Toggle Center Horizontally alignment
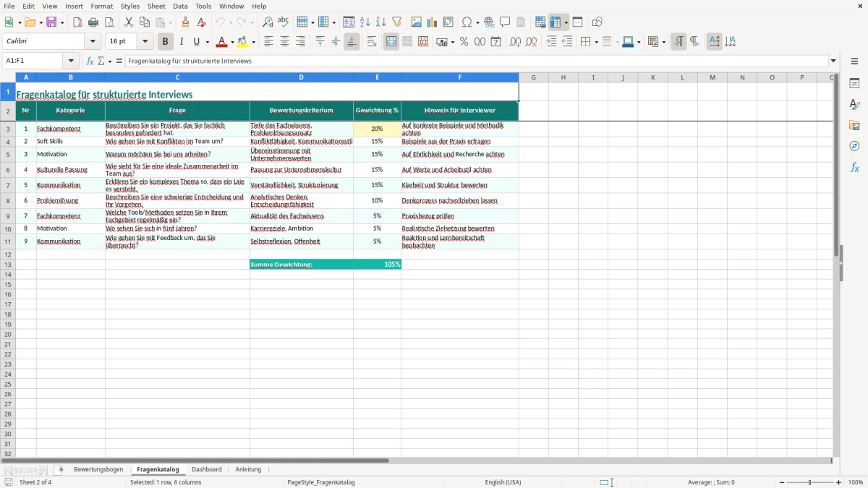This screenshot has width=868, height=488. [x=284, y=42]
